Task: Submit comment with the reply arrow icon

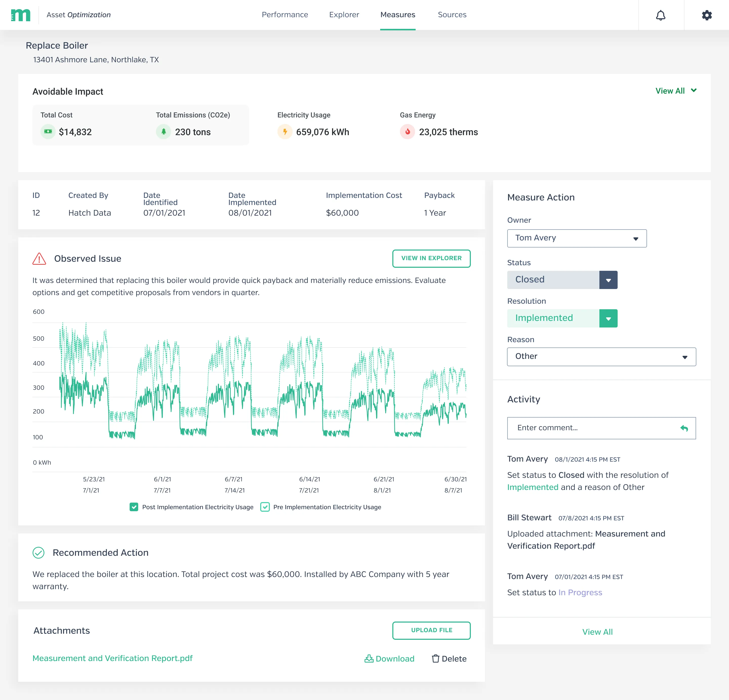Action: coord(684,428)
